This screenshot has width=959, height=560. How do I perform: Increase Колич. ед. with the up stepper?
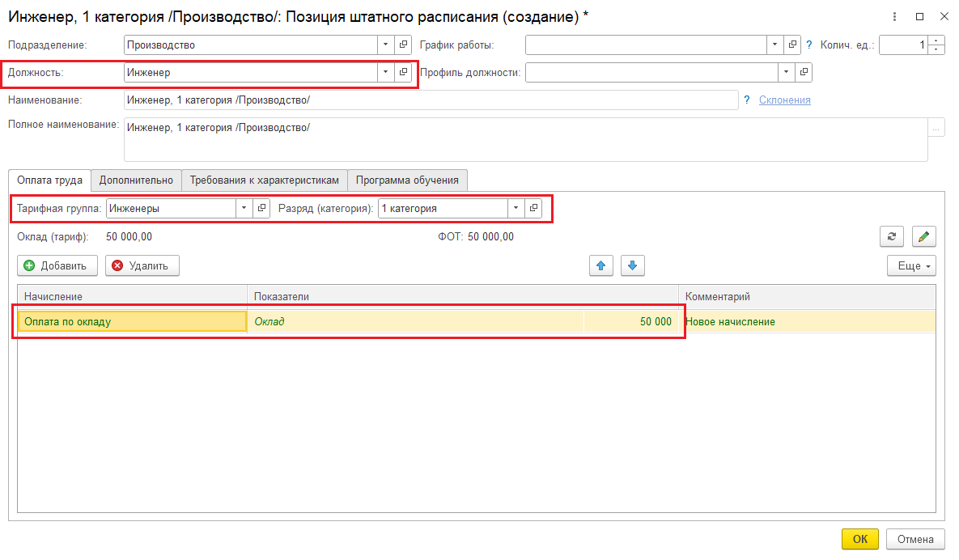pyautogui.click(x=936, y=41)
